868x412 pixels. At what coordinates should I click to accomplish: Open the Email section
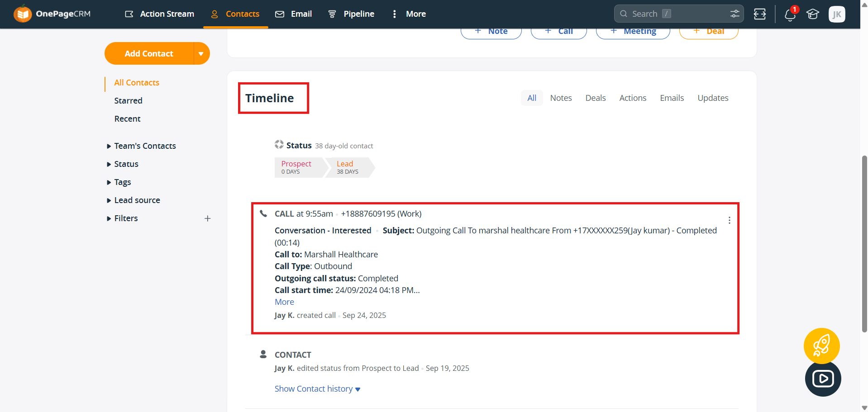pos(294,14)
